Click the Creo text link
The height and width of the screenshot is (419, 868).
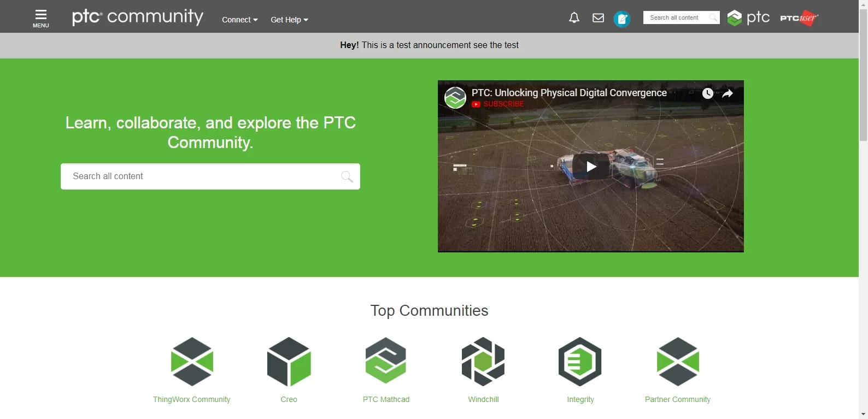289,399
